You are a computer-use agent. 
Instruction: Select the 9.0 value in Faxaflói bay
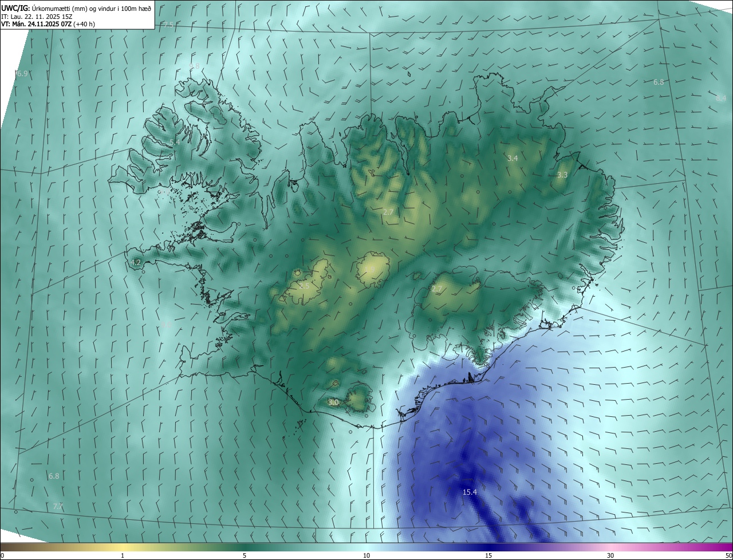click(x=165, y=325)
